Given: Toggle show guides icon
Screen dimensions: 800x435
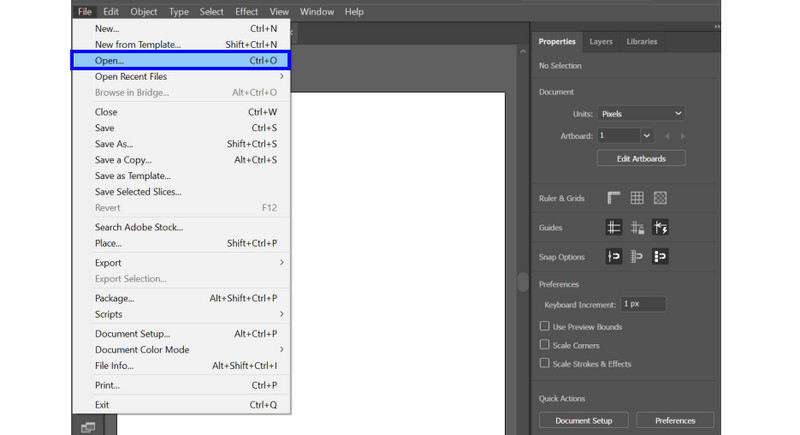Looking at the screenshot, I should coord(614,228).
